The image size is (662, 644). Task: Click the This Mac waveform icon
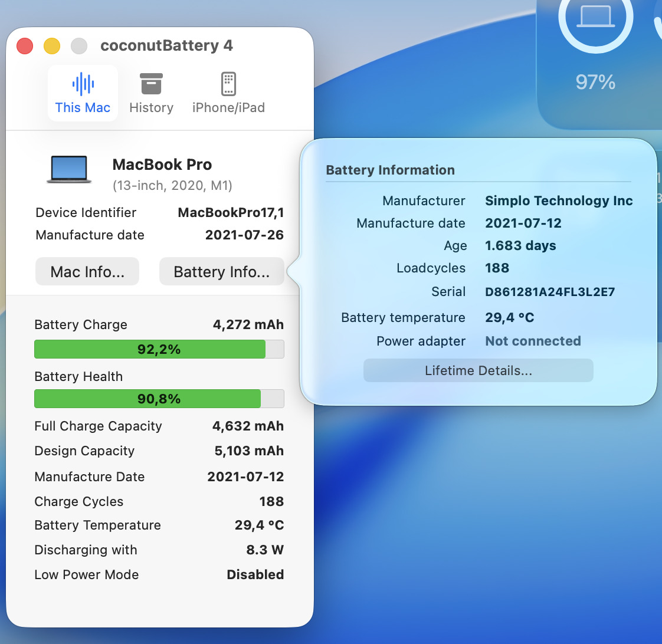[x=83, y=84]
